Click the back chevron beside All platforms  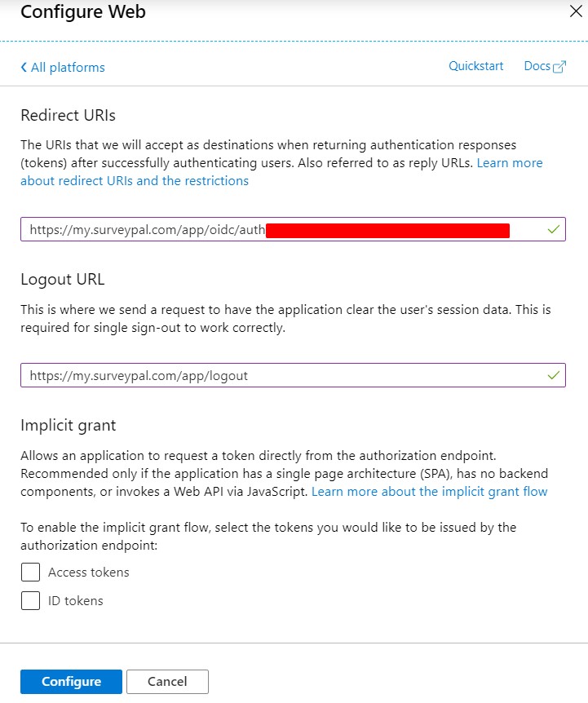(24, 67)
